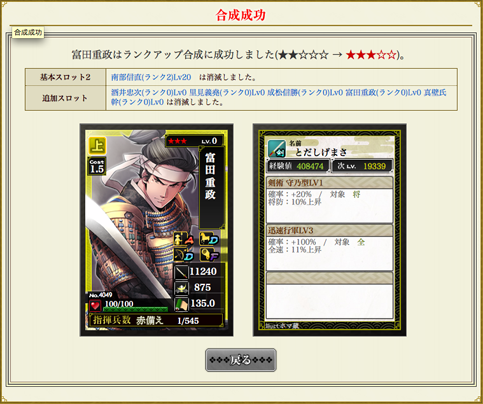Click the bow aptitude D icon
This screenshot has height=404, width=483.
point(184,255)
